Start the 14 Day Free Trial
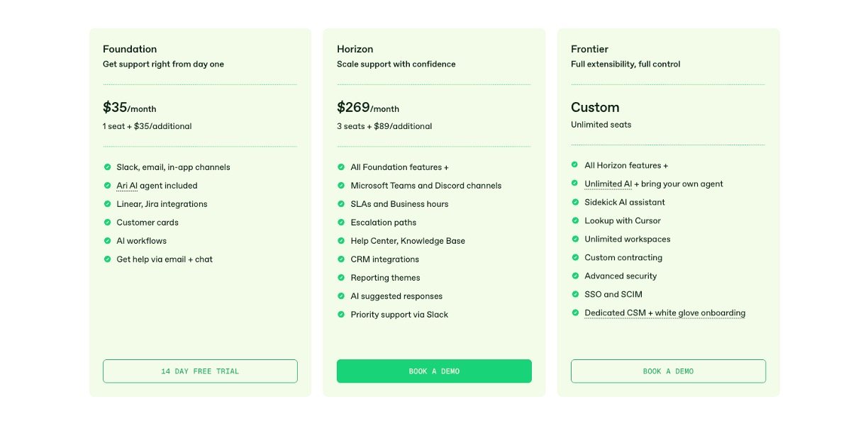The width and height of the screenshot is (868, 421). 200,371
